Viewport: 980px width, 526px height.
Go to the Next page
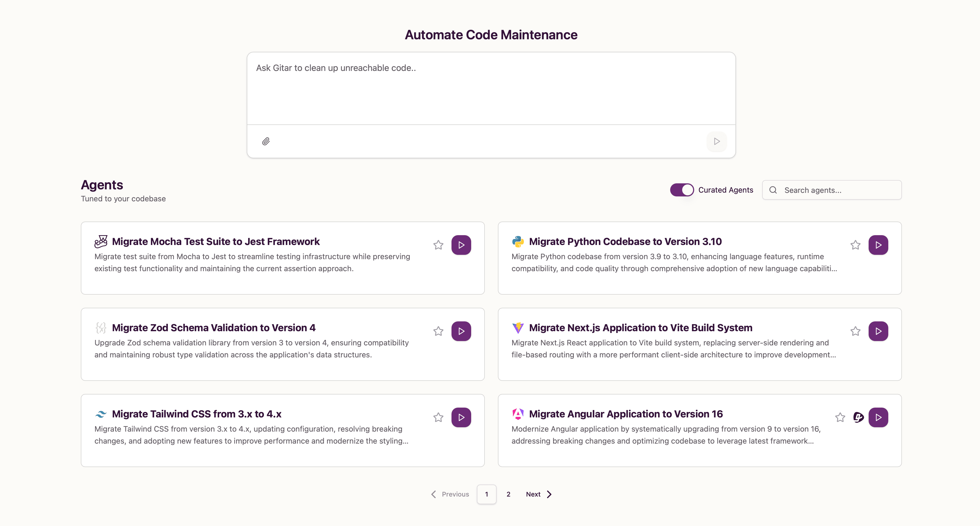pyautogui.click(x=539, y=494)
